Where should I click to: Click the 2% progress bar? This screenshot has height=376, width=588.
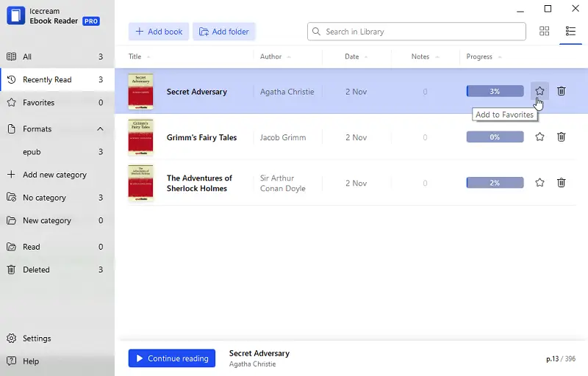pyautogui.click(x=495, y=183)
